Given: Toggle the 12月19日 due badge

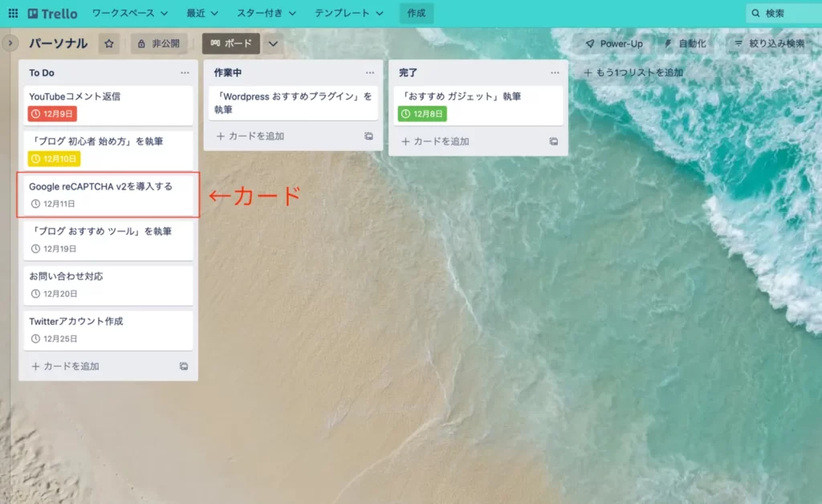Looking at the screenshot, I should click(54, 249).
